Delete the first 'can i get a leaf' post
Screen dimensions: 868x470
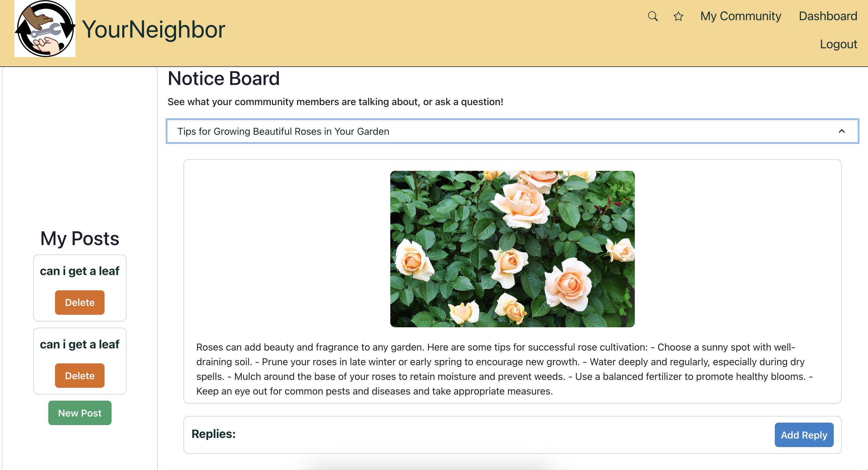point(79,302)
